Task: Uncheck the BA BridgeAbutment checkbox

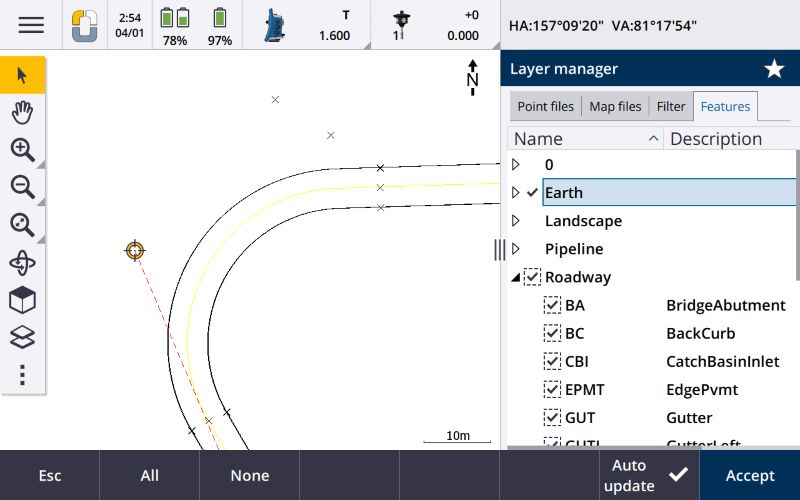Action: pyautogui.click(x=552, y=305)
